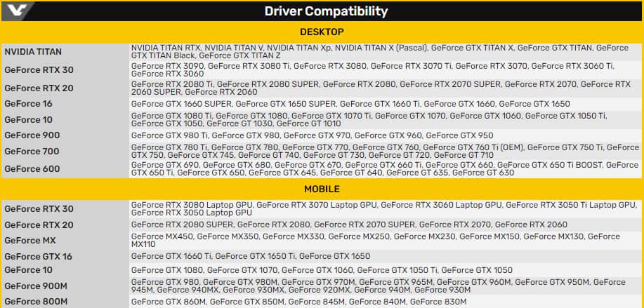Viewport: 644px width, 308px height.
Task: Select the GeForce 900 row label
Action: 32,135
